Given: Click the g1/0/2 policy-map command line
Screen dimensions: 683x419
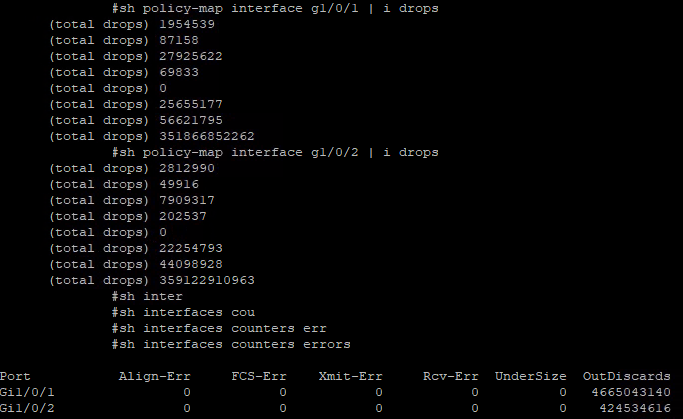Looking at the screenshot, I should click(274, 152).
